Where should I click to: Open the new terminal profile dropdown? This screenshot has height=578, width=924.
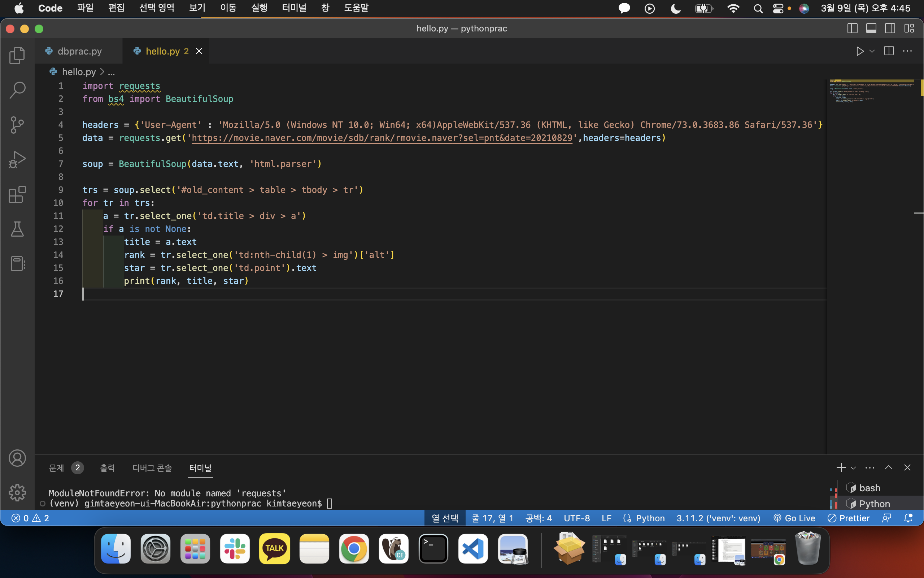pyautogui.click(x=853, y=468)
